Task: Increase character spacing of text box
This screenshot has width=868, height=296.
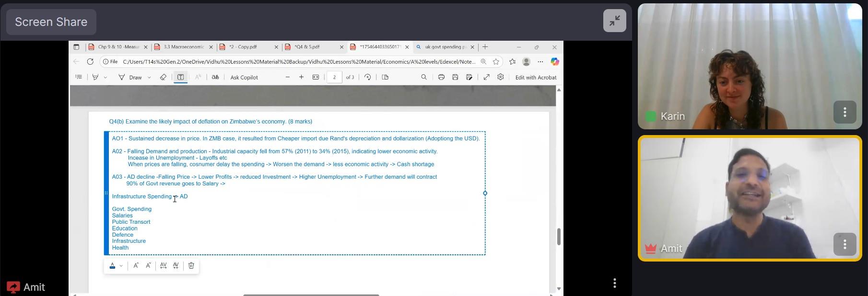Action: point(164,265)
